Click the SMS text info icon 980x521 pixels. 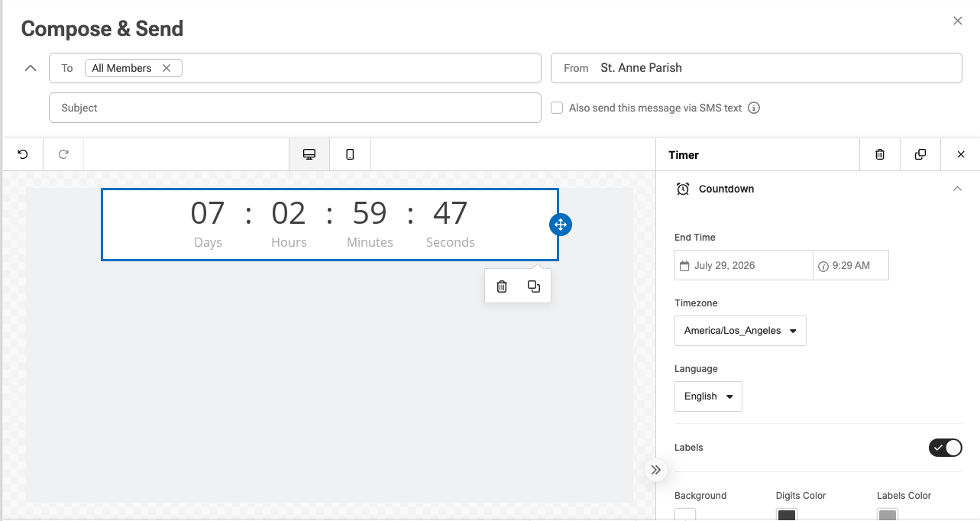754,108
